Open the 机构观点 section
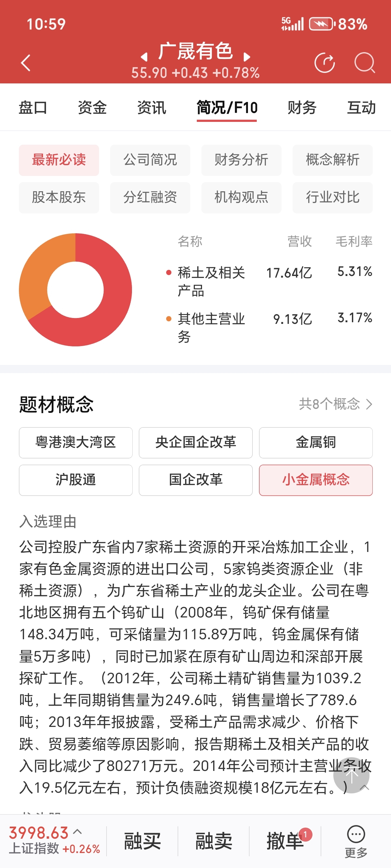 (241, 197)
